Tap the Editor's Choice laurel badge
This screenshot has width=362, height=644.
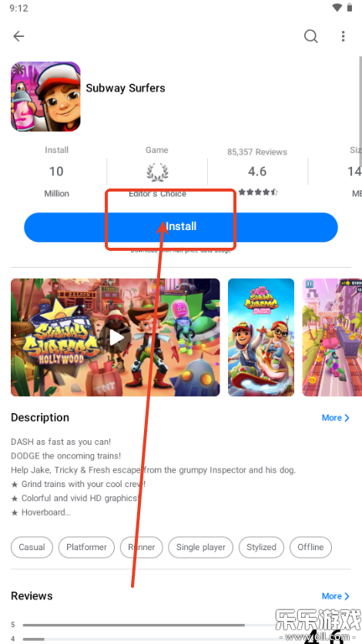[158, 172]
